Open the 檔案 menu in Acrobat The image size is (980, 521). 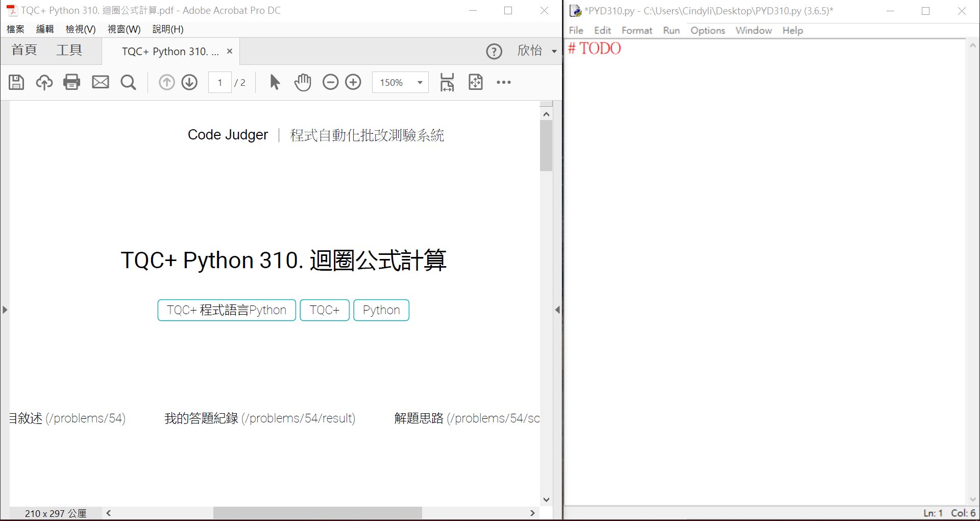[15, 29]
